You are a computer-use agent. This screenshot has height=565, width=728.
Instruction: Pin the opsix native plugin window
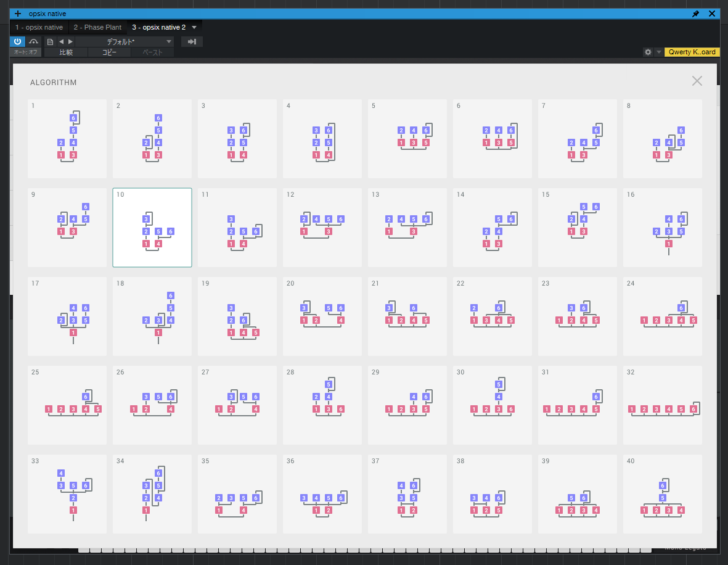pos(696,14)
